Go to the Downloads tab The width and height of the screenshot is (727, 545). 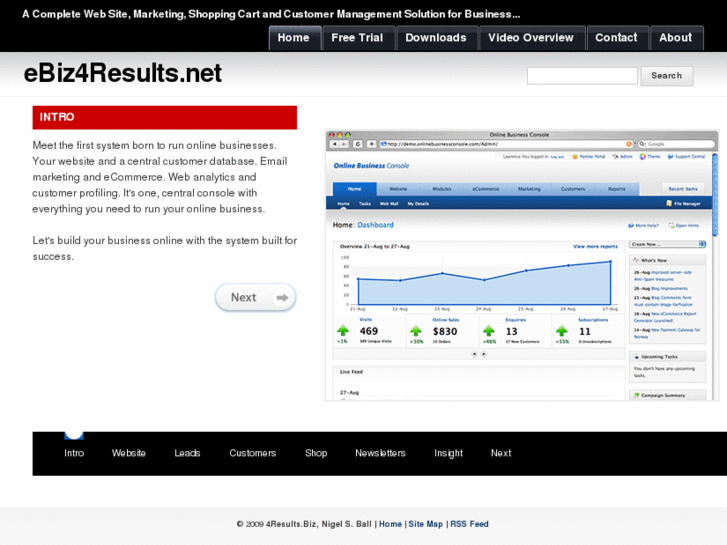click(x=436, y=38)
